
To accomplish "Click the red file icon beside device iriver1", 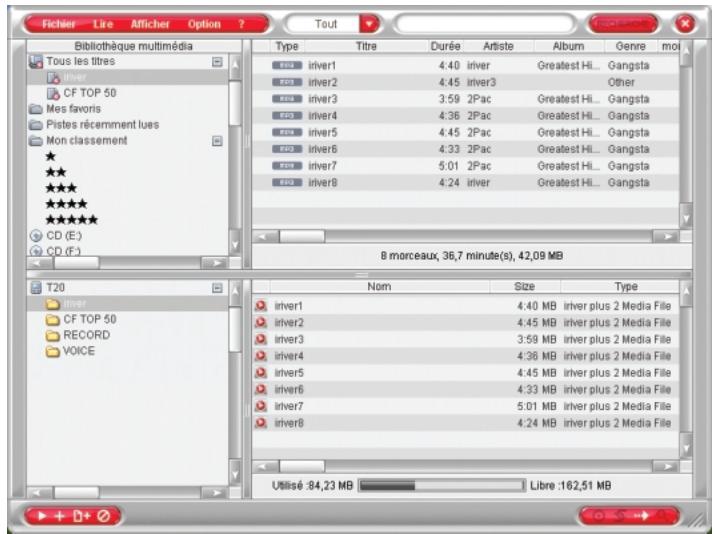I will (x=261, y=306).
